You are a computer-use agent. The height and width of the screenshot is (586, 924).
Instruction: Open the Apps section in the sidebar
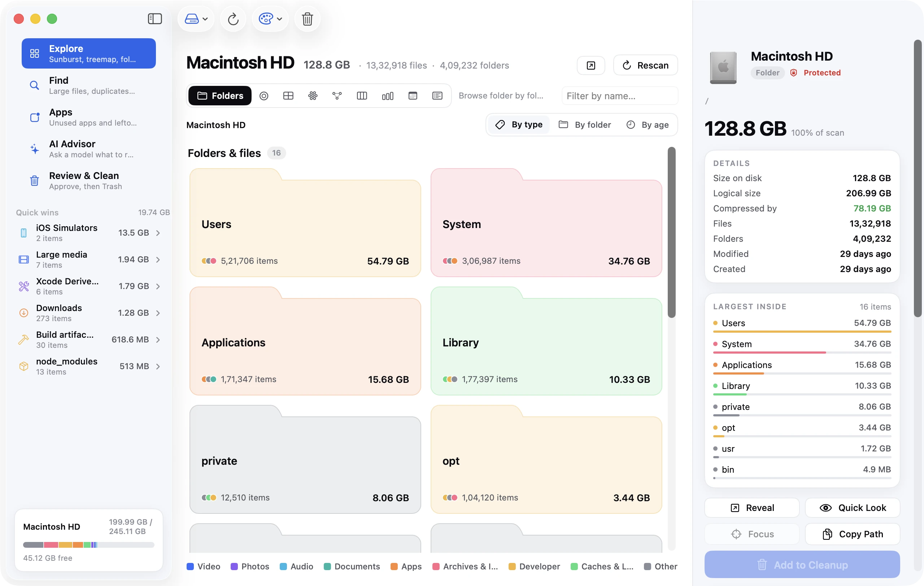tap(89, 117)
